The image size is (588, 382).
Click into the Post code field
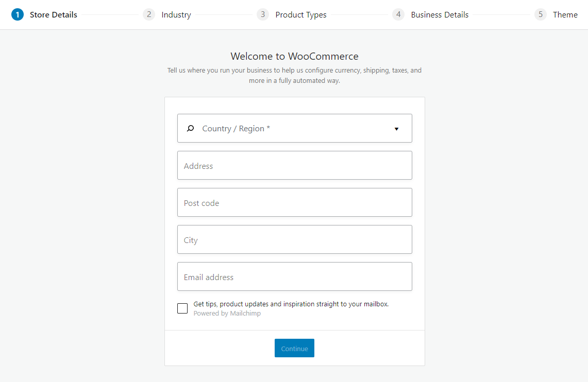coord(294,202)
